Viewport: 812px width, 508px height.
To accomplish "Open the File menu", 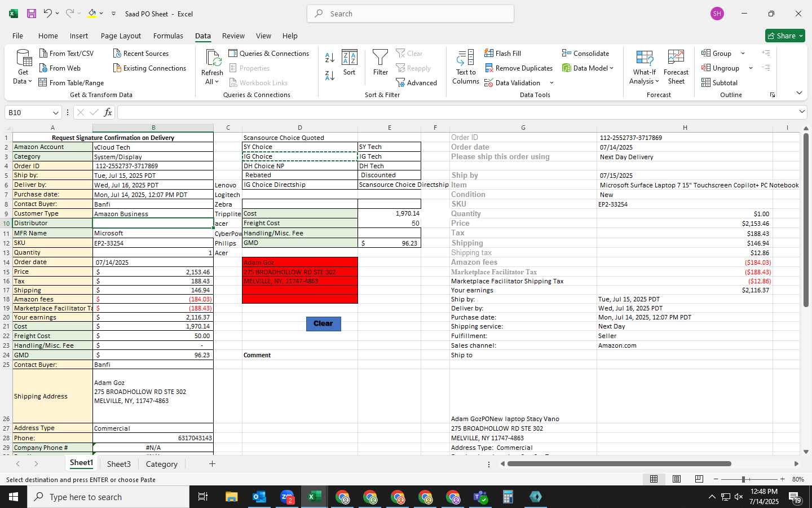I will click(x=17, y=36).
